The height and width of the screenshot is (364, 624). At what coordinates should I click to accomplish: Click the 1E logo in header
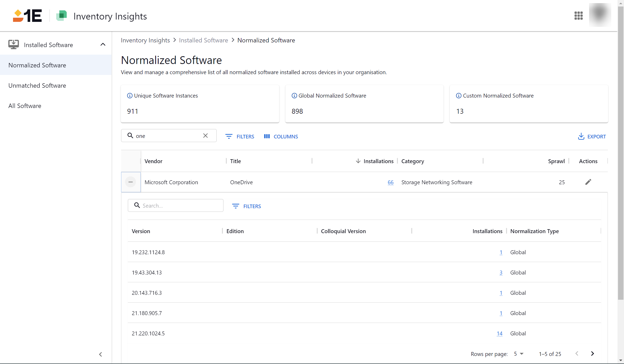tap(27, 16)
